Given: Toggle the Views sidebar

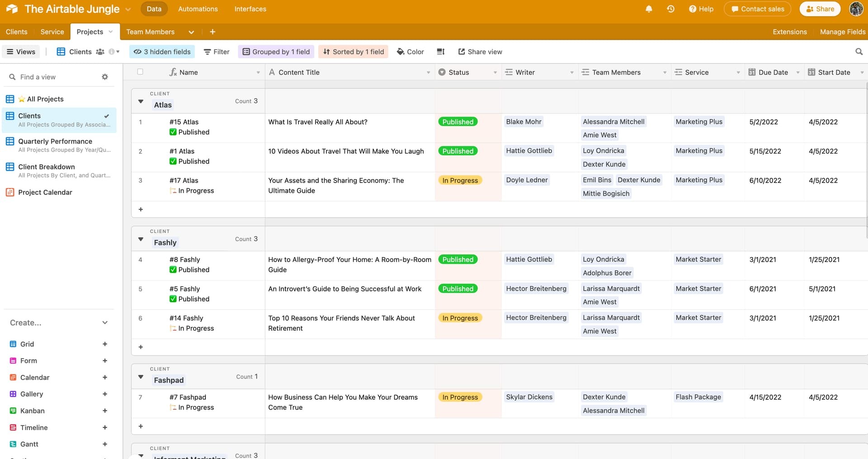Looking at the screenshot, I should pyautogui.click(x=21, y=52).
